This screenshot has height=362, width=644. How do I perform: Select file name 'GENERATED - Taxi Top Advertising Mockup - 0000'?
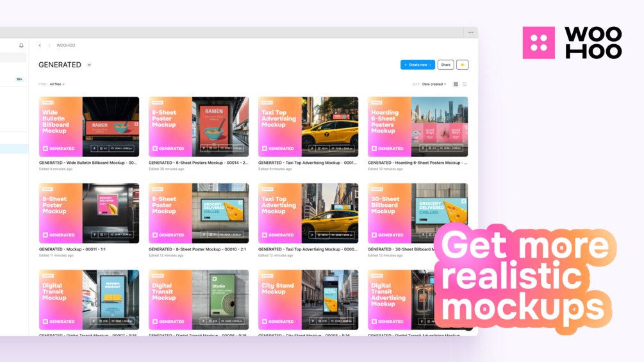pos(308,249)
